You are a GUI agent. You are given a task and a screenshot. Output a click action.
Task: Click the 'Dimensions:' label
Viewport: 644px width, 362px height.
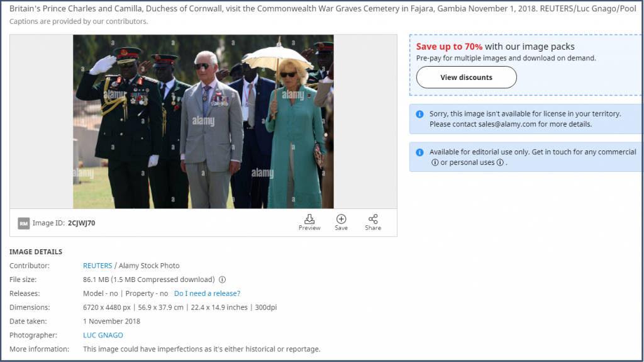[x=30, y=307]
